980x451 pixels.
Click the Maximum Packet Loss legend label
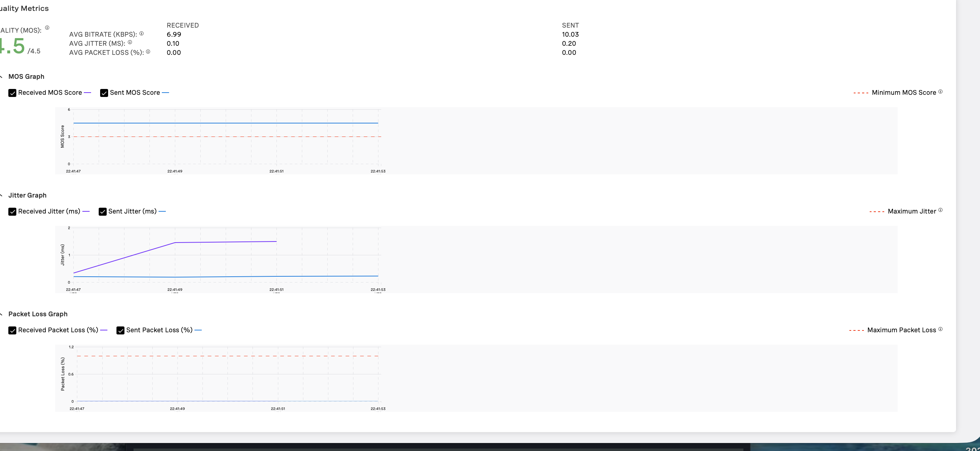click(901, 330)
